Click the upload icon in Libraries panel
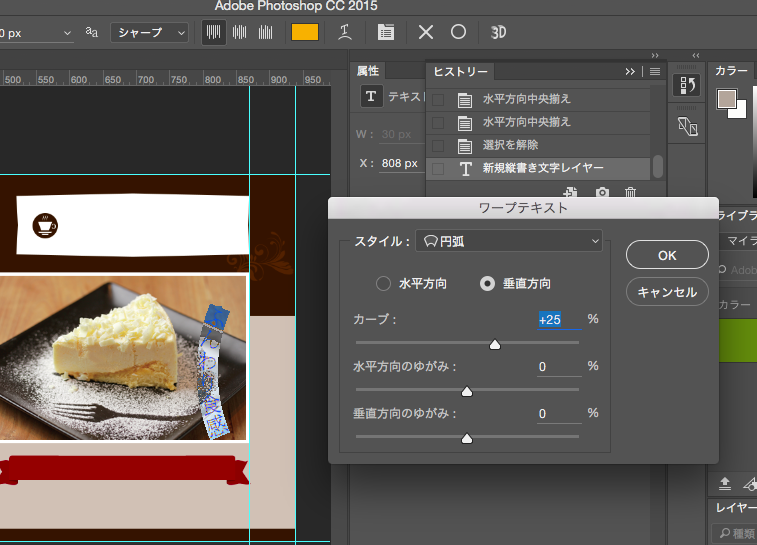This screenshot has height=545, width=757. click(x=725, y=483)
